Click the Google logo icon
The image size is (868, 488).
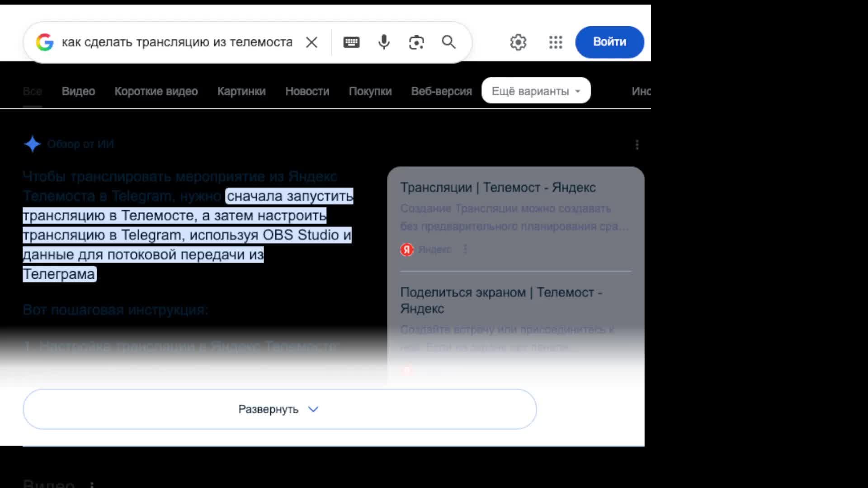click(45, 42)
